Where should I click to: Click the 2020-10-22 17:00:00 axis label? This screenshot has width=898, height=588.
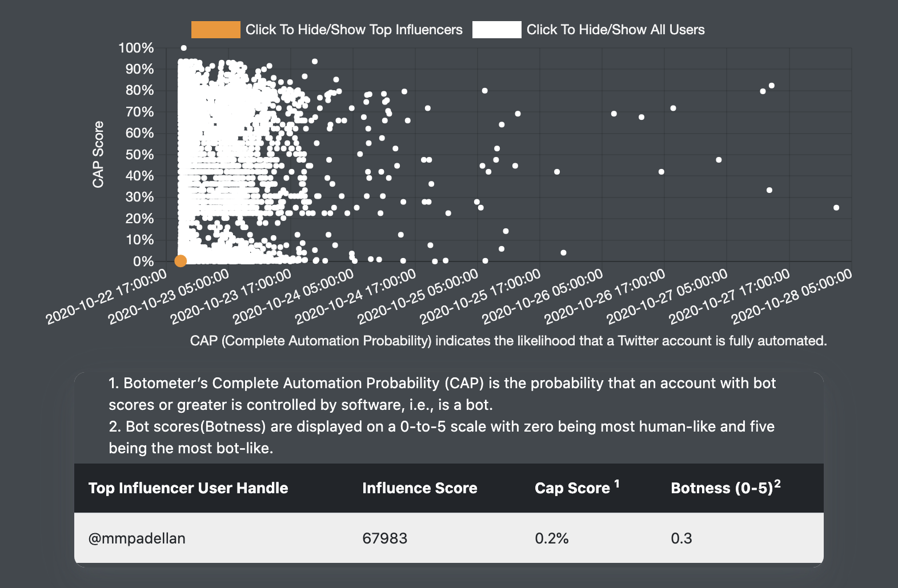107,296
